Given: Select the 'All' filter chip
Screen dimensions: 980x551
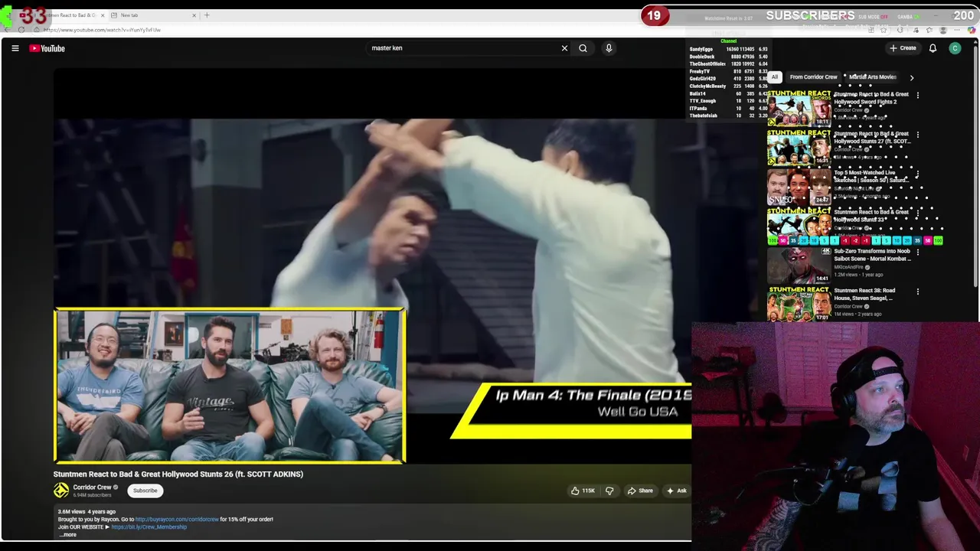Looking at the screenshot, I should coord(774,77).
